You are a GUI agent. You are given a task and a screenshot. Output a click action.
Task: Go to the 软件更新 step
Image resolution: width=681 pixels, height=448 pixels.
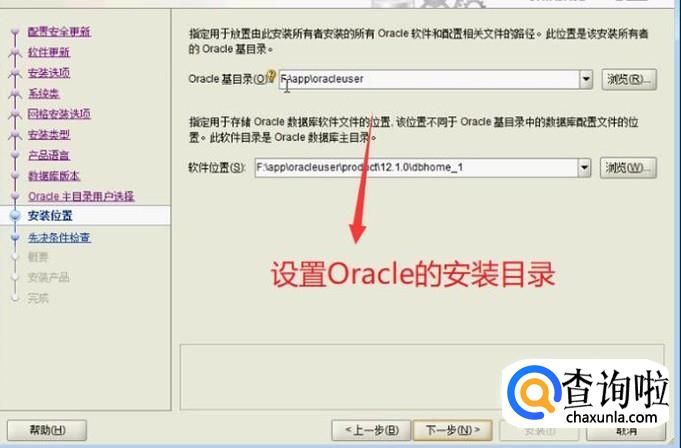[x=49, y=53]
